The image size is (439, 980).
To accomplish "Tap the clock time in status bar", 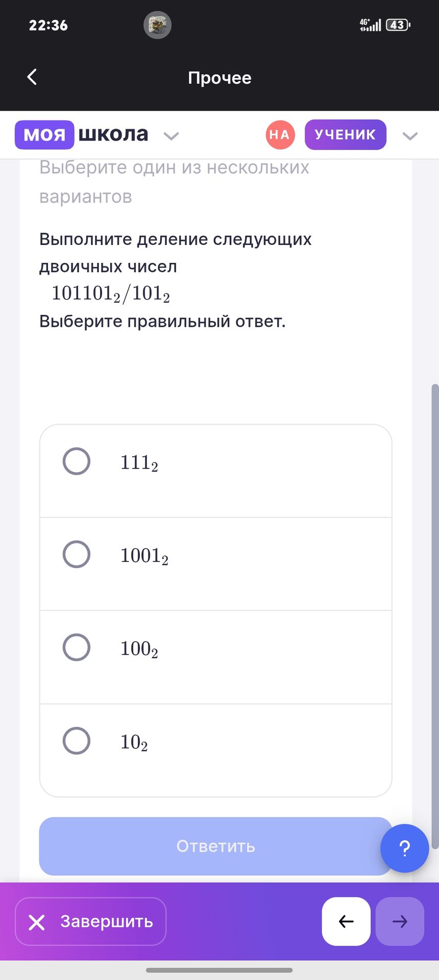I will pos(48,25).
